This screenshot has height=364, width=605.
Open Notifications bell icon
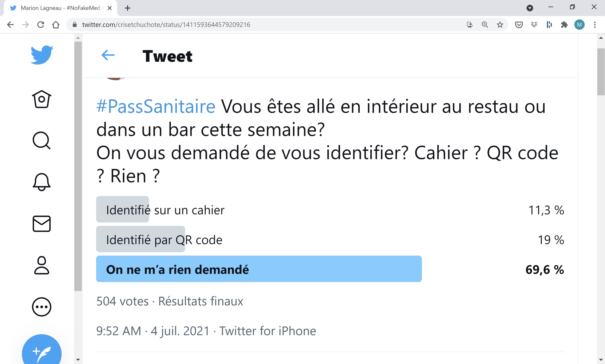[42, 182]
